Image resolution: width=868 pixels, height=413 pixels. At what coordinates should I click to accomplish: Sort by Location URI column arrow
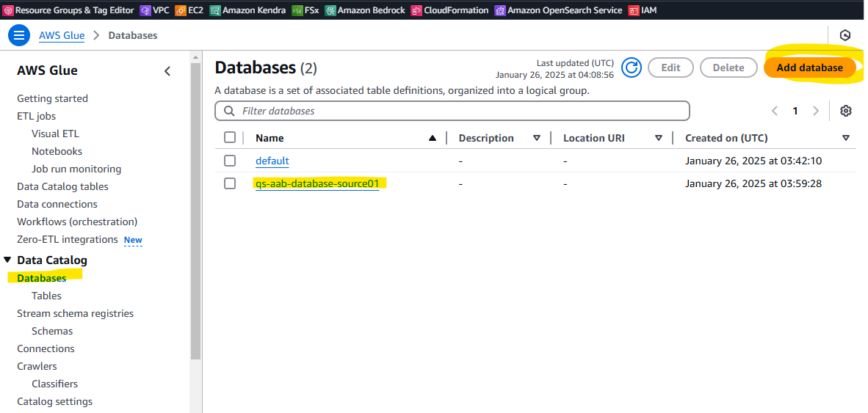658,138
